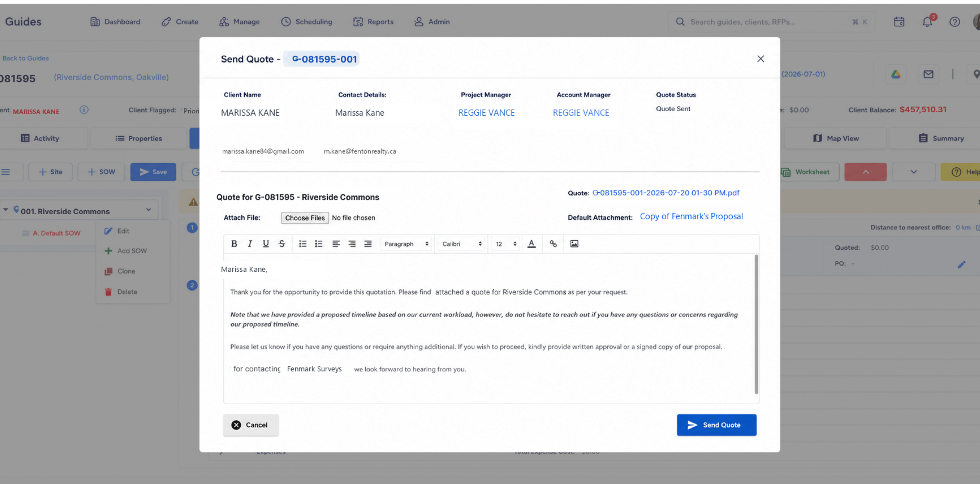Image resolution: width=980 pixels, height=484 pixels.
Task: Open Copy of Fenmark's Proposal attachment
Action: pyautogui.click(x=691, y=216)
